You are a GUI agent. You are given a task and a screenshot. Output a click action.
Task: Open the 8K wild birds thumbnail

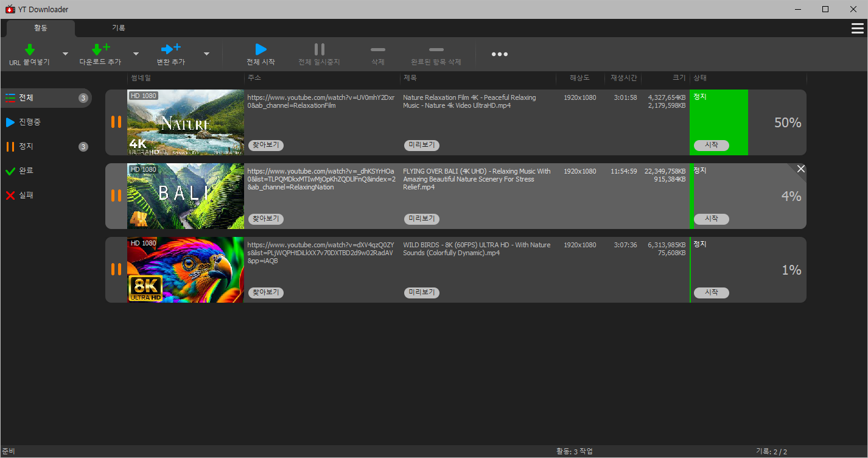pyautogui.click(x=186, y=270)
